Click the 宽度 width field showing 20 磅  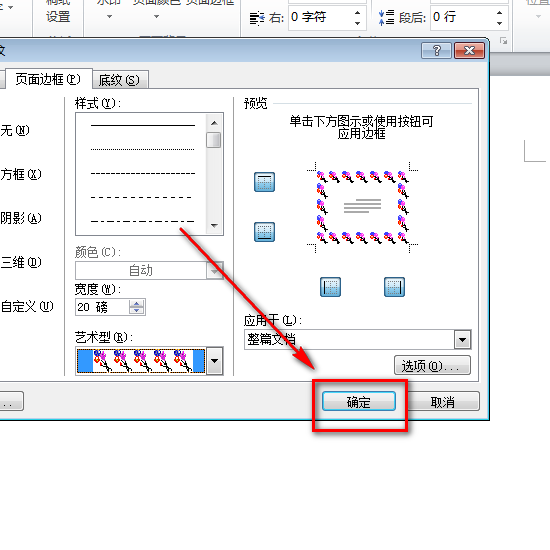[102, 307]
